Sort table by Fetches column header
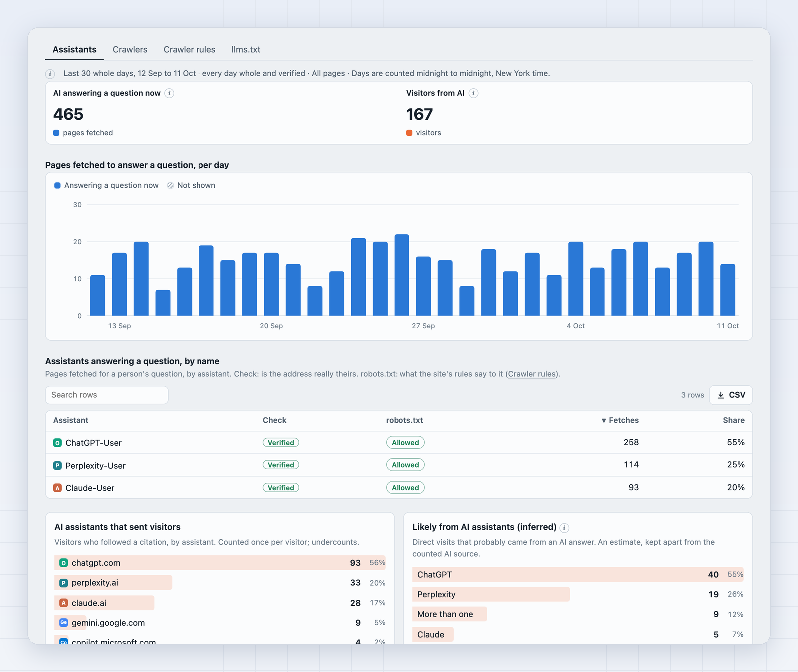The image size is (798, 672). click(620, 420)
